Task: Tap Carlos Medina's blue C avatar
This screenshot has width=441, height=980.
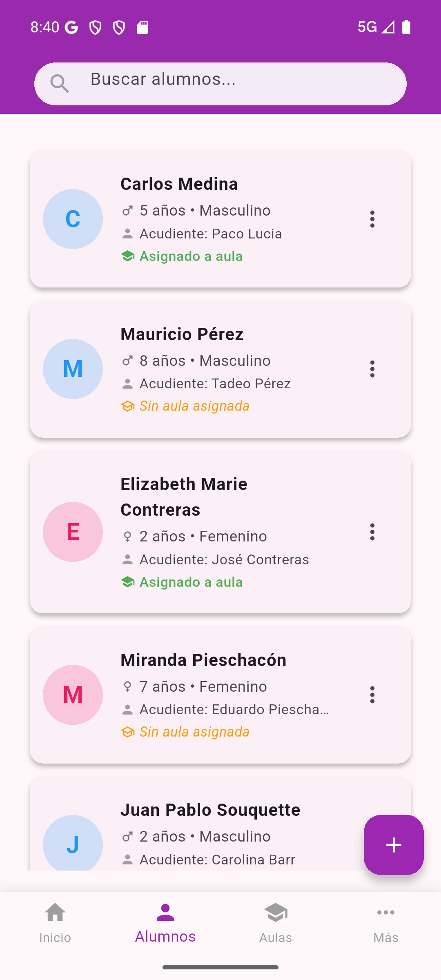Action: [x=73, y=219]
